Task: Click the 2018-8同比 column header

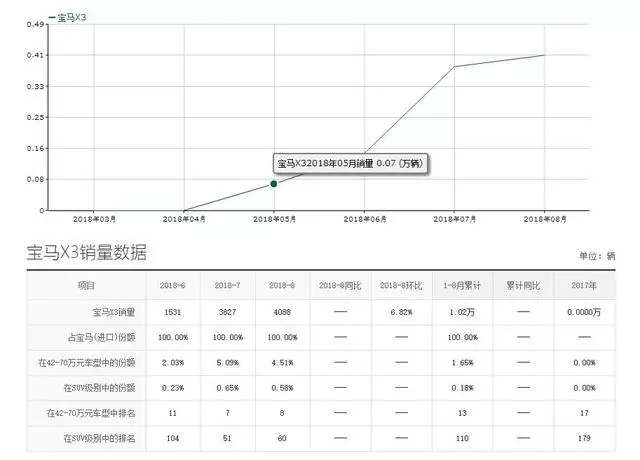Action: [340, 286]
